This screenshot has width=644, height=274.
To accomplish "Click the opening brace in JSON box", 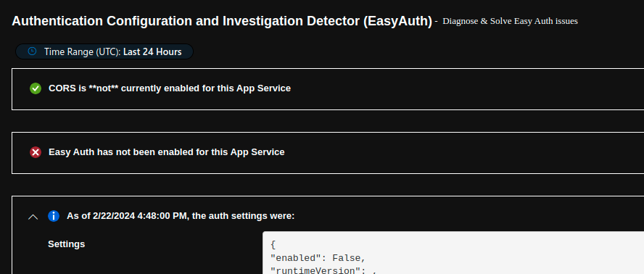I will click(273, 245).
